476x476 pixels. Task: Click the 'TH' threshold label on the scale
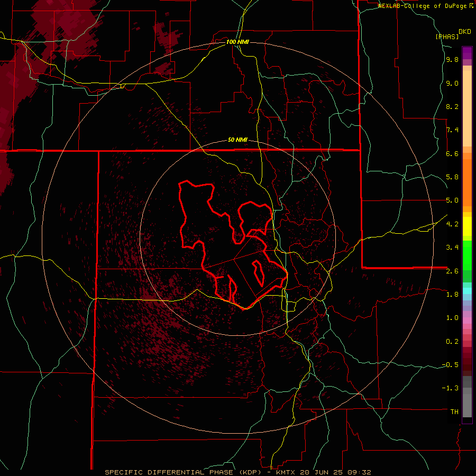(x=454, y=412)
